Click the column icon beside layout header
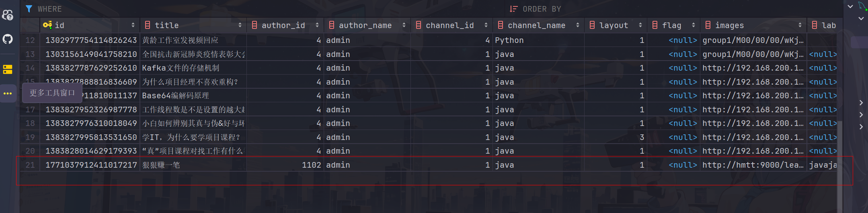 [592, 25]
